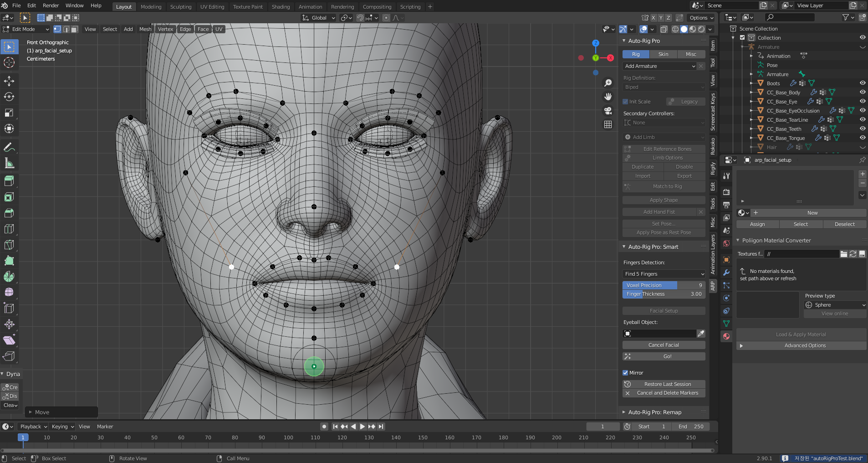
Task: Switch to orthographic/perspective grid view icon
Action: coord(608,124)
